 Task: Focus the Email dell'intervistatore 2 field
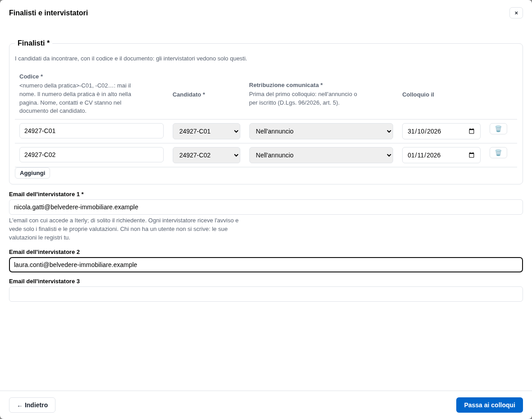pyautogui.click(x=266, y=265)
